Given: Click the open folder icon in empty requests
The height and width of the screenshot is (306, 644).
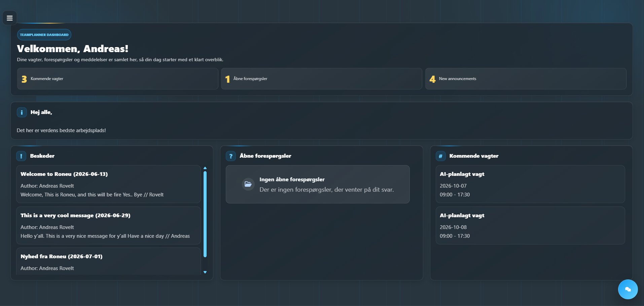Looking at the screenshot, I should click(248, 184).
